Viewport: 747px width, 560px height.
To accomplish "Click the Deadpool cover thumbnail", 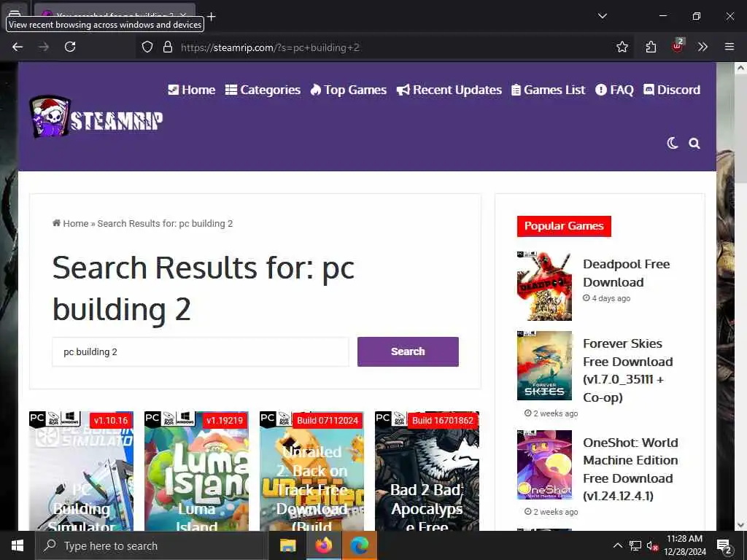I will 544,286.
